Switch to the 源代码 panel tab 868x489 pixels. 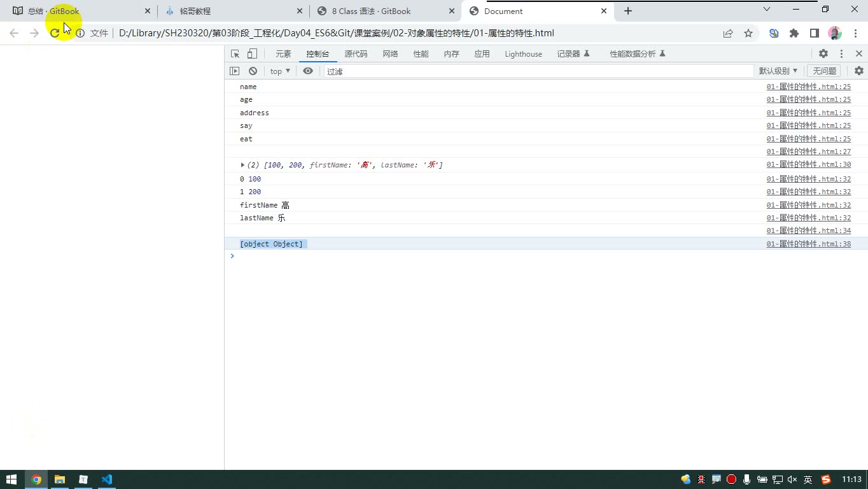click(356, 54)
